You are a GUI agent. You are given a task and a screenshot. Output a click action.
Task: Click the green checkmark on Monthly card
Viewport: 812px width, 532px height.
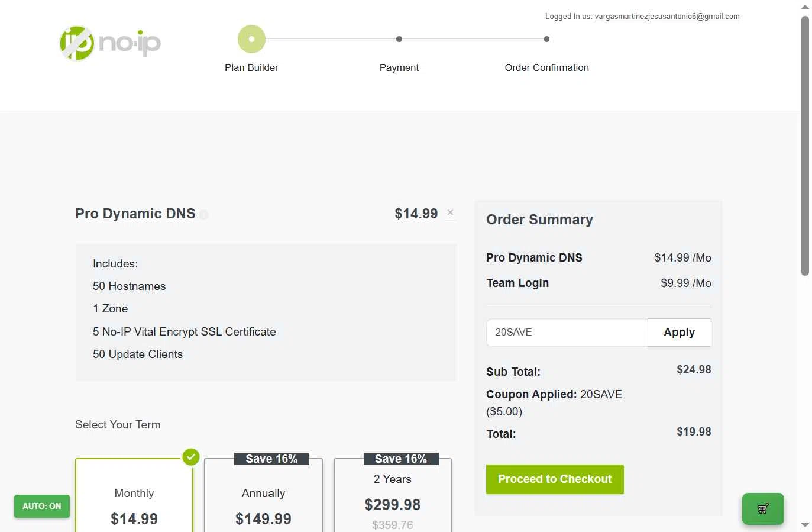point(190,457)
